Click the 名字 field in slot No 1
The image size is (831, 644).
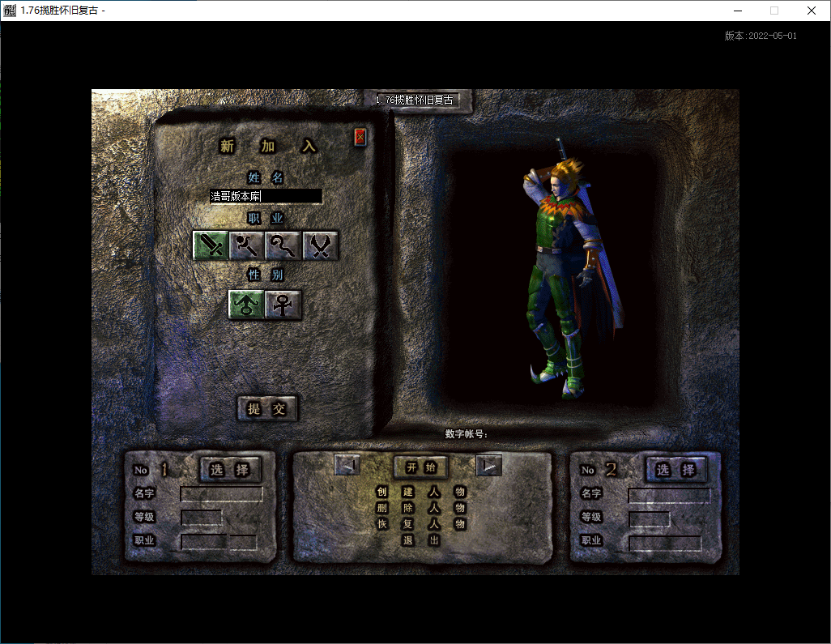(222, 494)
